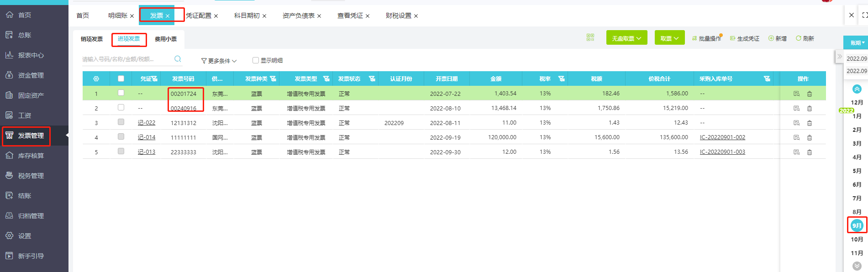Image resolution: width=868 pixels, height=272 pixels.
Task: Check the box for row 2
Action: (x=121, y=108)
